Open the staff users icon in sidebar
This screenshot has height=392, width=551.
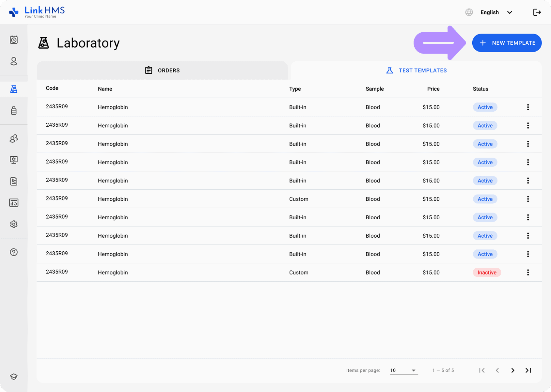pyautogui.click(x=14, y=138)
